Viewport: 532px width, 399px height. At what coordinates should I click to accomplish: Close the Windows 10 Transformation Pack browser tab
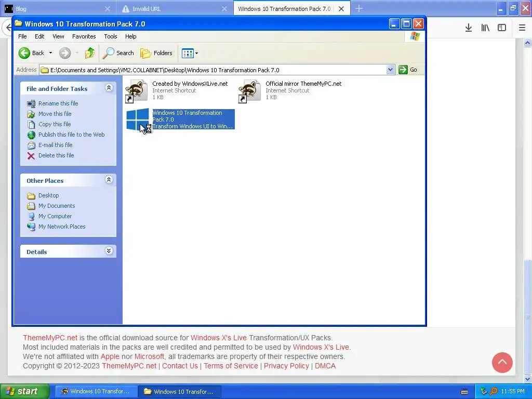click(341, 9)
